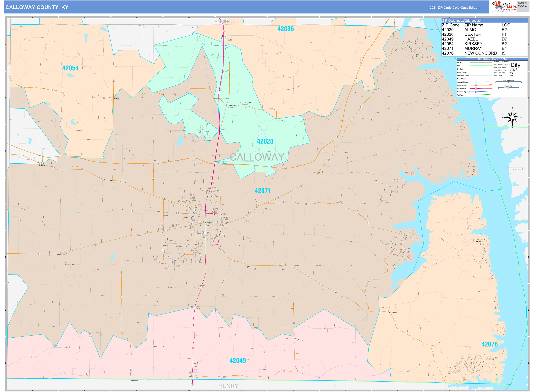Click the large 42054 ZIP label on the map
This screenshot has height=392, width=534.
[70, 68]
